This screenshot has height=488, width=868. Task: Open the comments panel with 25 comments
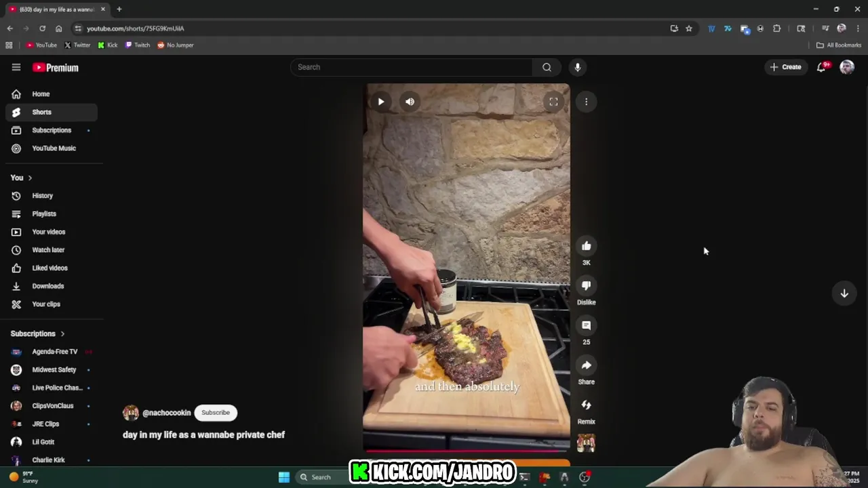click(x=587, y=325)
